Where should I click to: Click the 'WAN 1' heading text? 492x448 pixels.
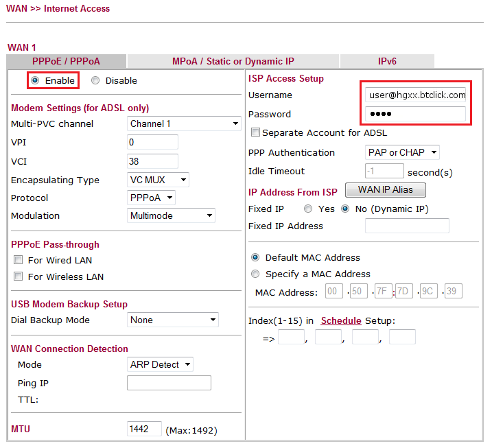[22, 47]
